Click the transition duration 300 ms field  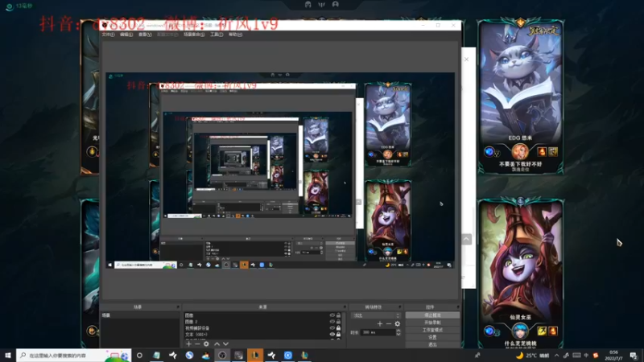pos(378,332)
